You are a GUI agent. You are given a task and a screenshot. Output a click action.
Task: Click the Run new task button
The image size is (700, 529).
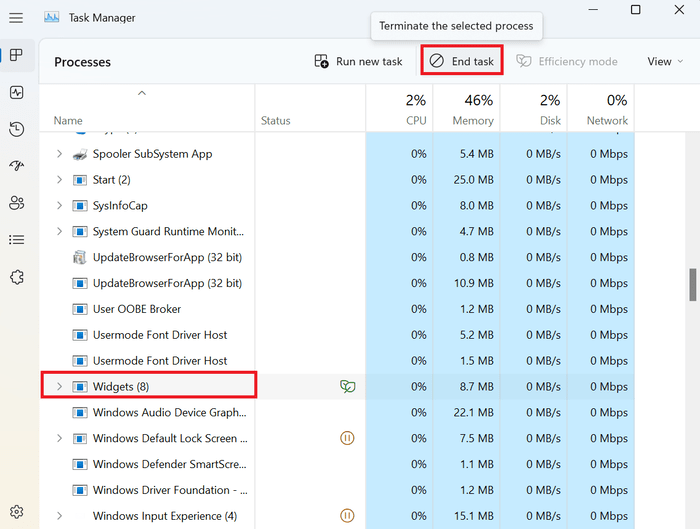(x=358, y=61)
